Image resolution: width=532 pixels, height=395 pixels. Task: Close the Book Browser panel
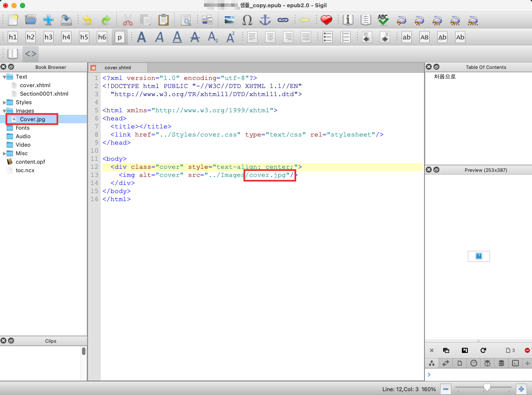point(3,67)
